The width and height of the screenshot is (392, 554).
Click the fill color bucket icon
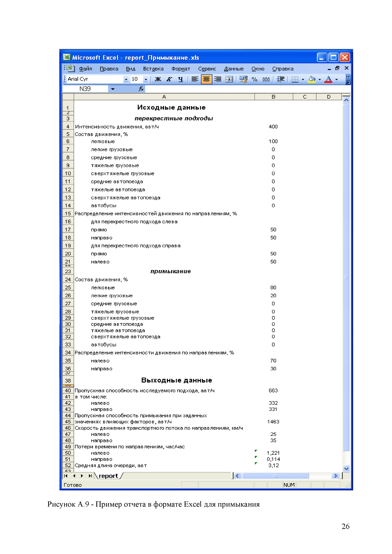point(312,79)
